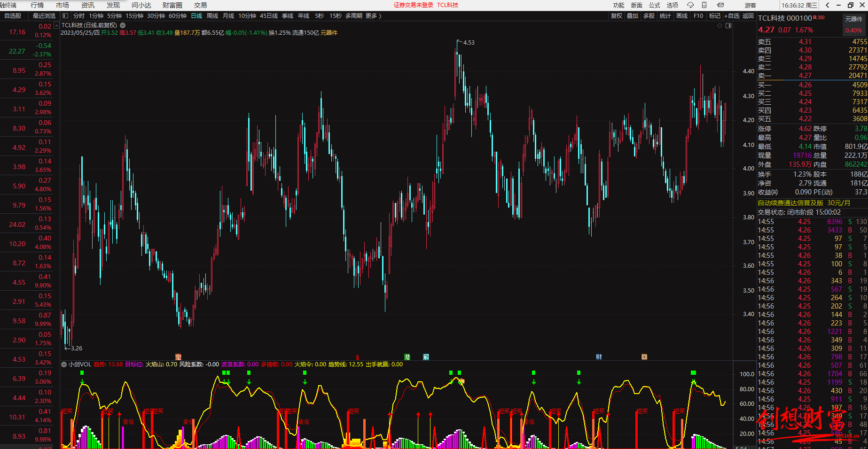Screen dimensions: 868x449
Task: Click the 返回 button
Action: coord(748,16)
